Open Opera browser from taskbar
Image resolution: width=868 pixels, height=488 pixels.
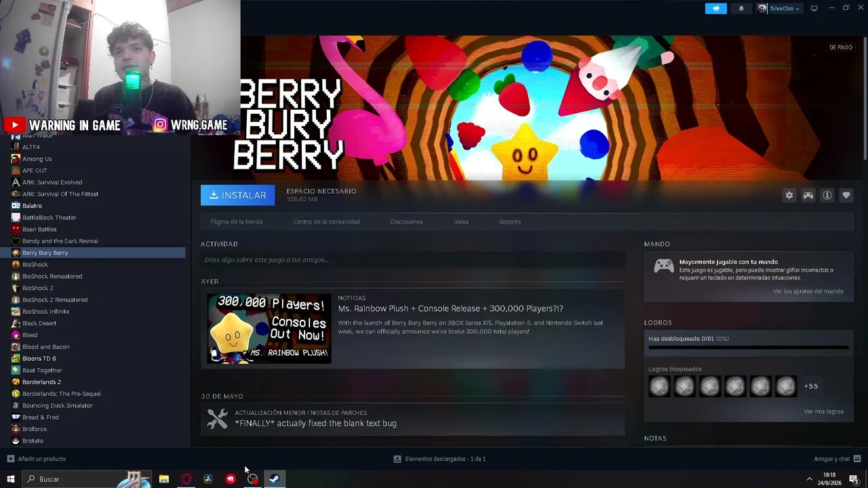[186, 479]
